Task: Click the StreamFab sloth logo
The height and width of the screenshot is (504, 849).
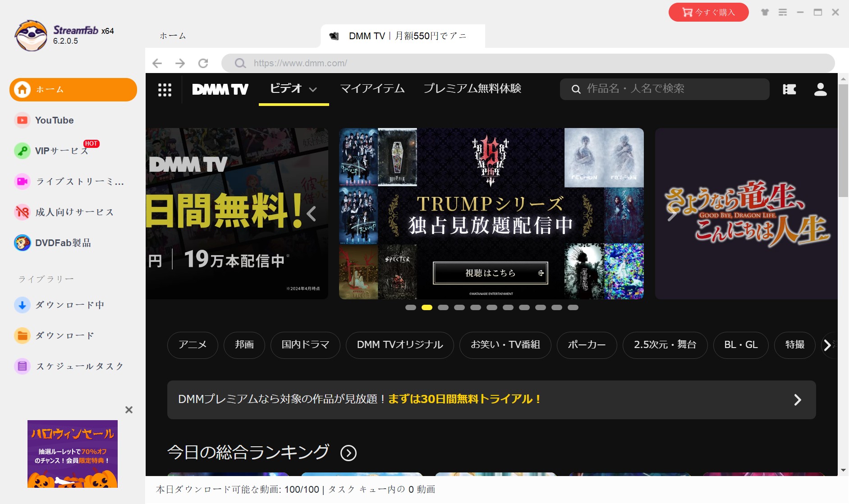Action: (x=31, y=36)
